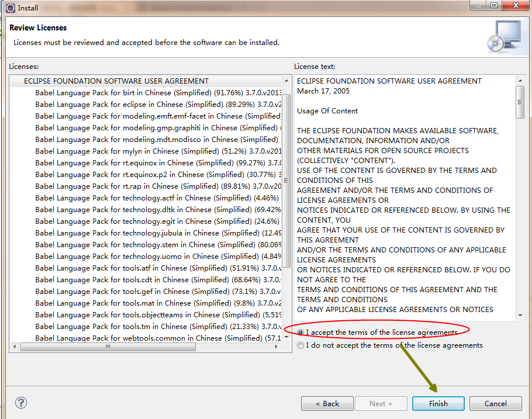
Task: Click the Cancel button
Action: (x=495, y=403)
